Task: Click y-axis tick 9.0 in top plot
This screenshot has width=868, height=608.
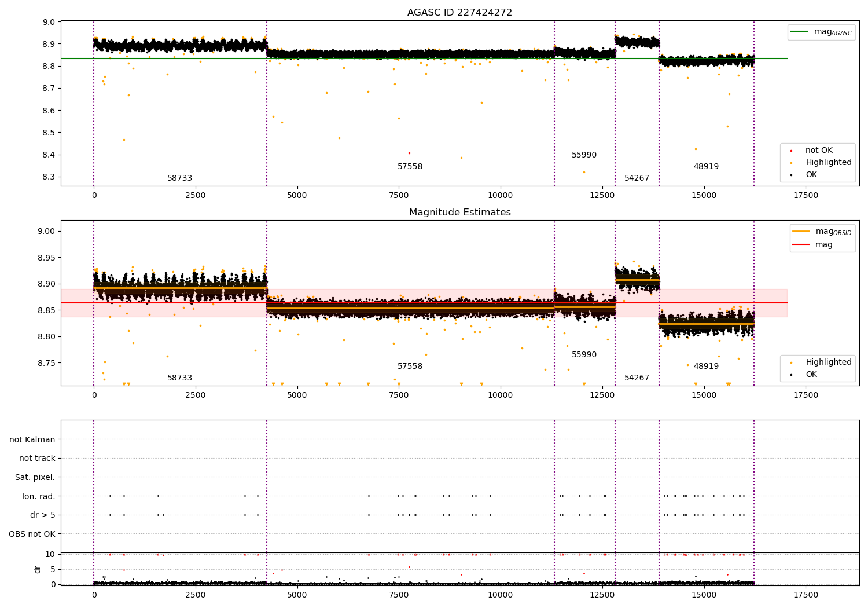Action: coord(49,23)
